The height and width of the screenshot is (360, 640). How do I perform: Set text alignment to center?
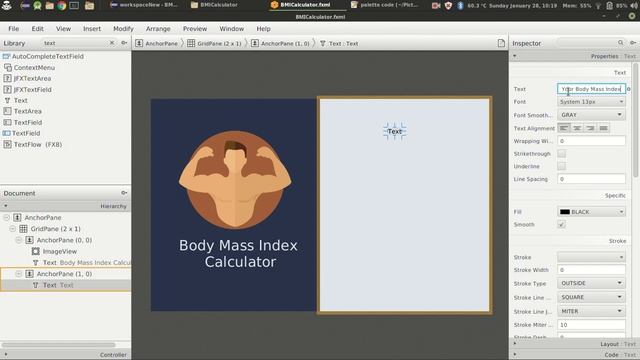(577, 128)
